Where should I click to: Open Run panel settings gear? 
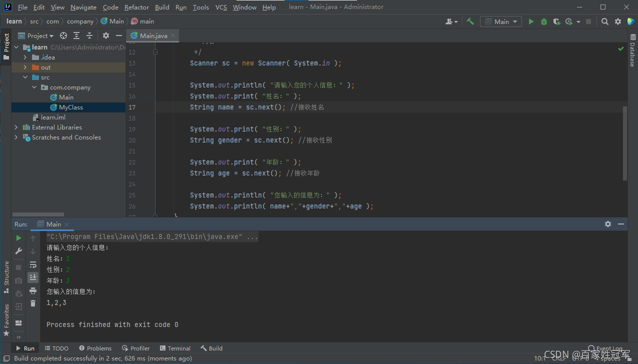(x=608, y=224)
